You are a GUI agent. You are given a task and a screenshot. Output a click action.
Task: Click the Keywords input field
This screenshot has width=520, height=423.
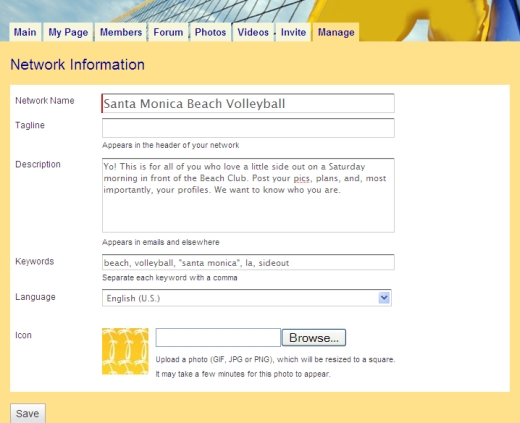click(248, 262)
